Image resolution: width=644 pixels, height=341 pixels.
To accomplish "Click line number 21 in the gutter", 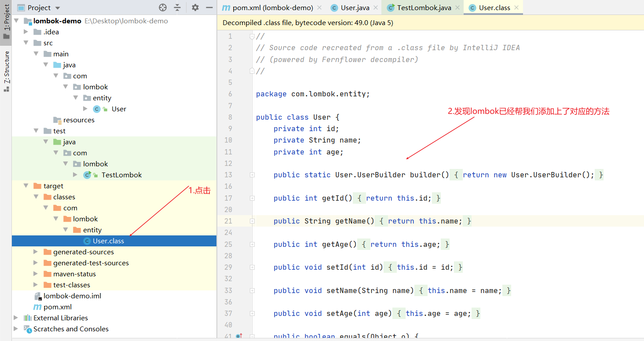I will click(228, 221).
